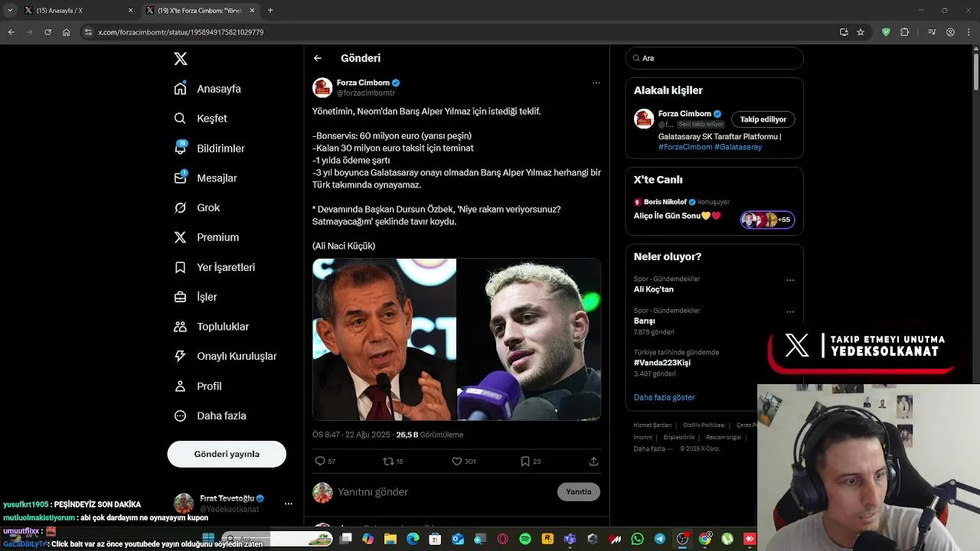Click the back arrow next to Gönderi

tap(318, 58)
